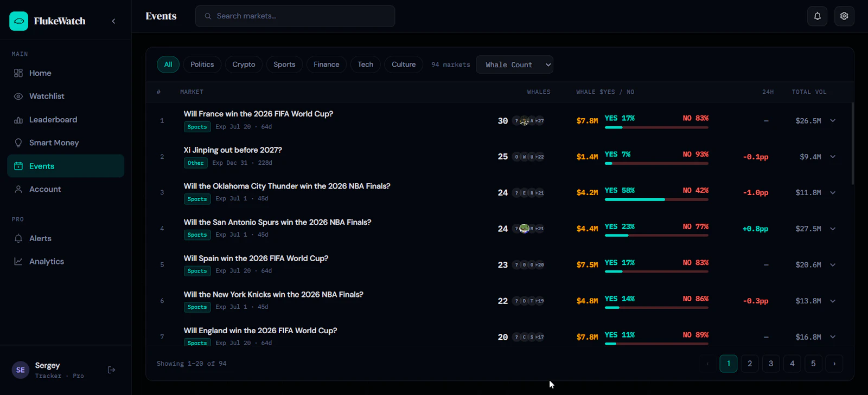Expand the San Antonio Spurs row
Image resolution: width=868 pixels, height=395 pixels.
point(833,229)
